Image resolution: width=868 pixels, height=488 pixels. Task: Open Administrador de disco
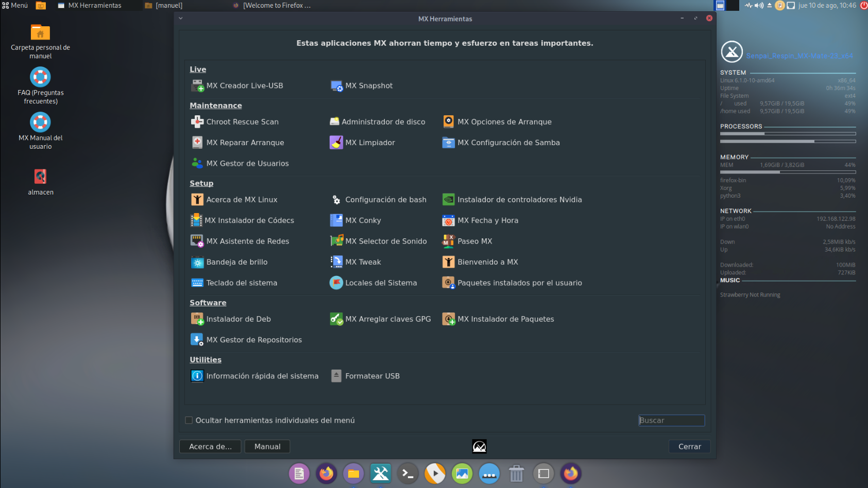(x=378, y=122)
